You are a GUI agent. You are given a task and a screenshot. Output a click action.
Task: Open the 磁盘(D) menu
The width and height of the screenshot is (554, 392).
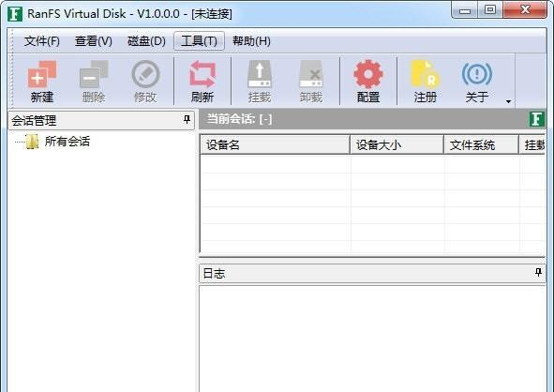146,41
